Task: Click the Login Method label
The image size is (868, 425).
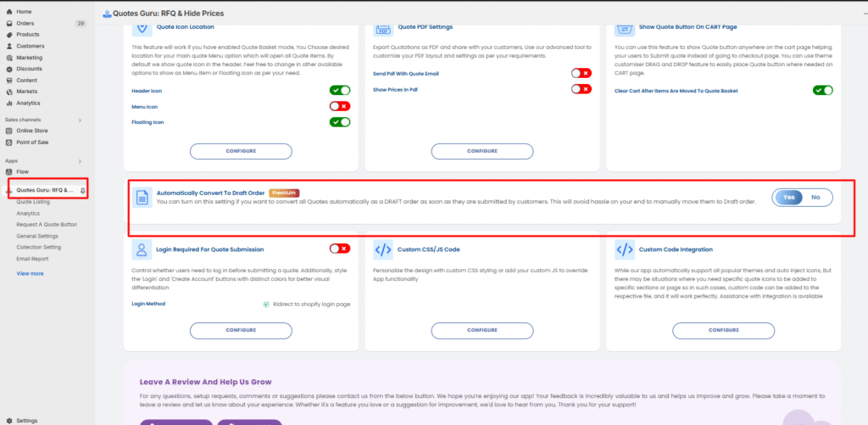Action: tap(148, 304)
